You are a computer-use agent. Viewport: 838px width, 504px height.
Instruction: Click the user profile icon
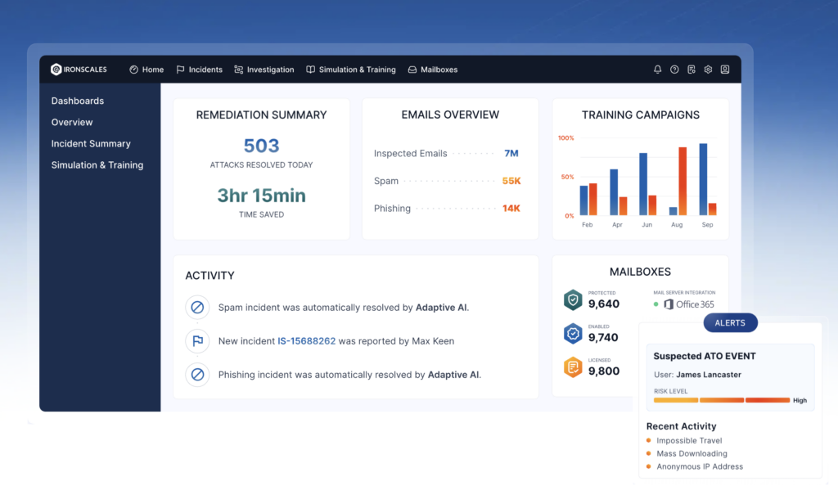pyautogui.click(x=724, y=70)
